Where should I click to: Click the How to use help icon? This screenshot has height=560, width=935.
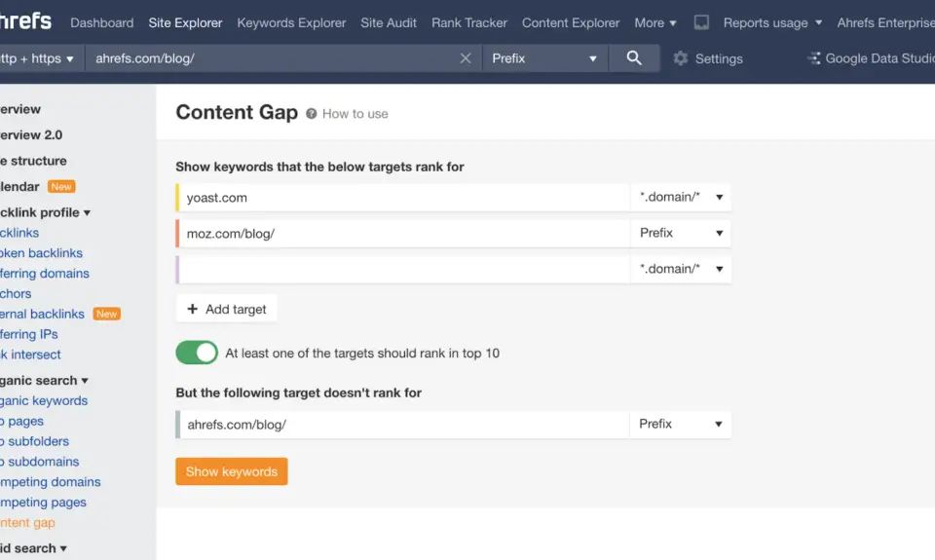click(312, 113)
